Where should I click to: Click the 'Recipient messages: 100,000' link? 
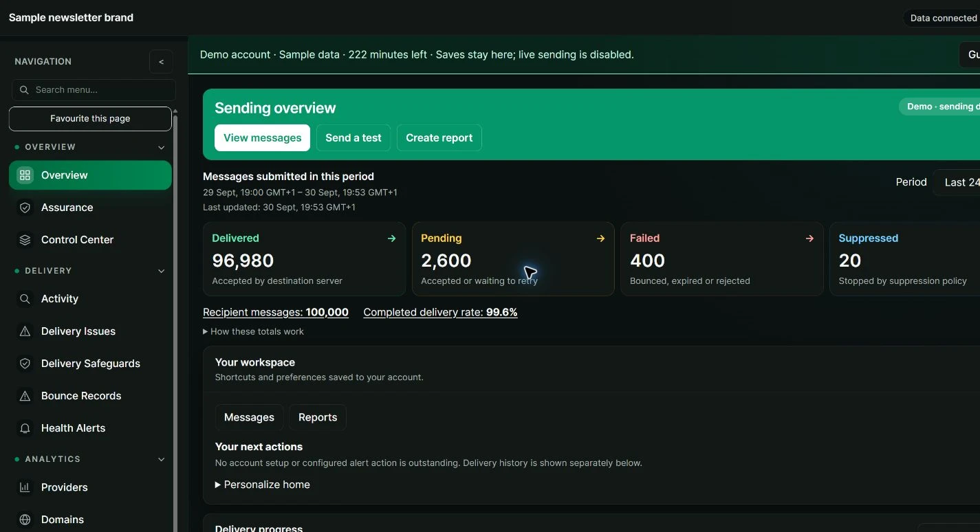point(276,312)
